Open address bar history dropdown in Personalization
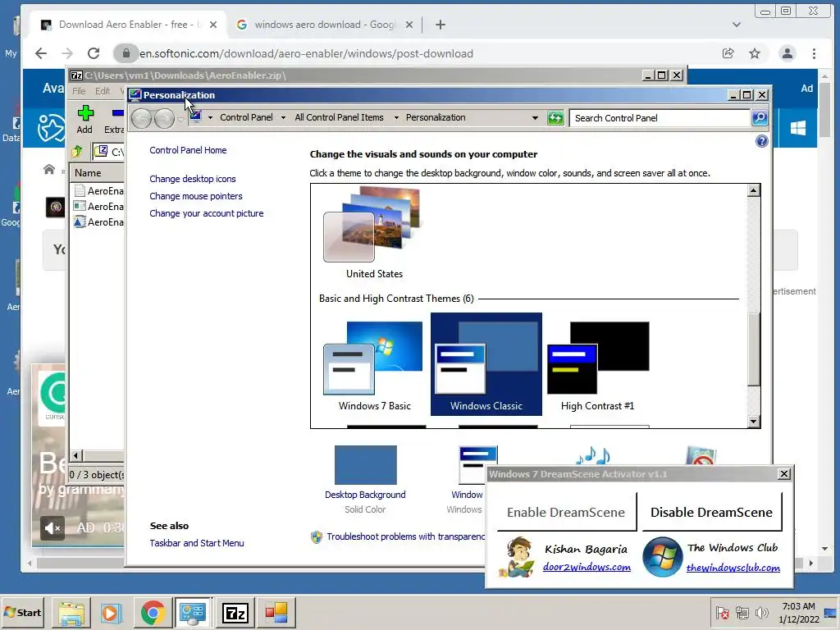The width and height of the screenshot is (840, 630). point(535,118)
